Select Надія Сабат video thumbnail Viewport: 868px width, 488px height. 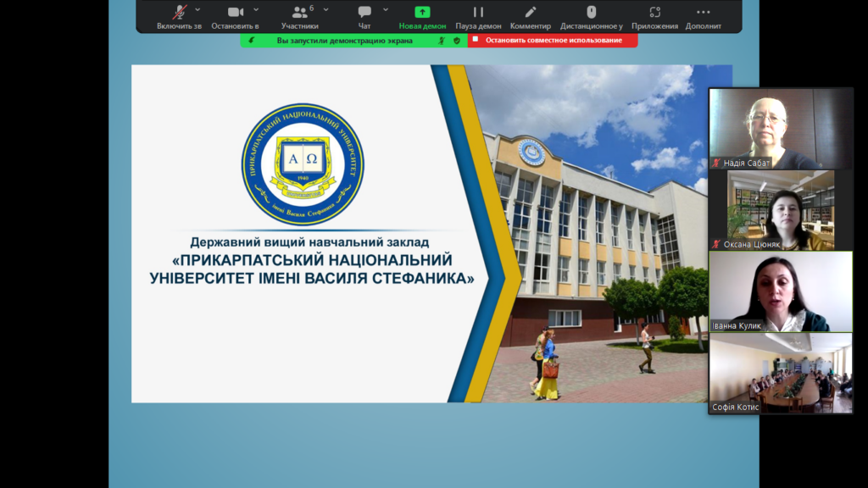[781, 128]
